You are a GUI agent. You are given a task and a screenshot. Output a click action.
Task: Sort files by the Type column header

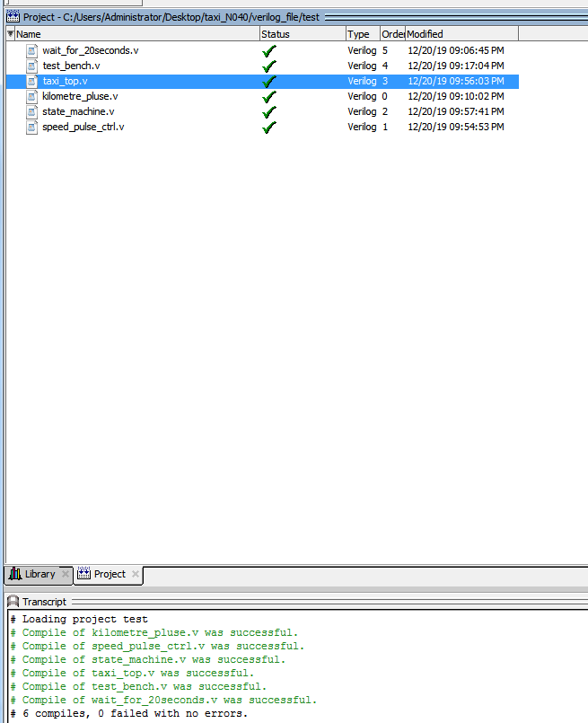coord(363,34)
